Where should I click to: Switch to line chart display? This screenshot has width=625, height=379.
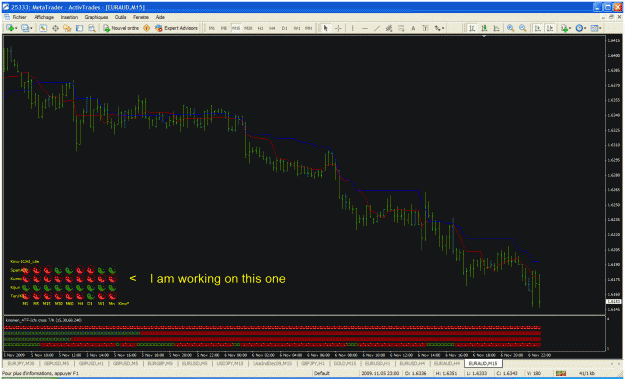(x=496, y=28)
